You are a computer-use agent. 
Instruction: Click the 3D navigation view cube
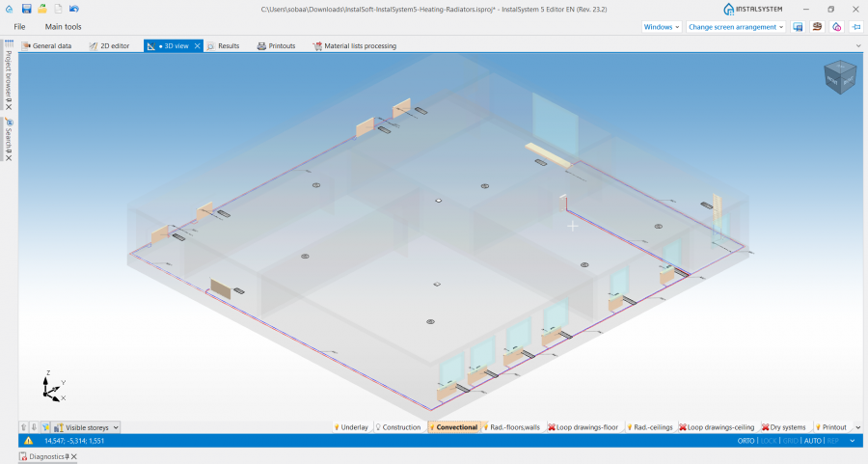pos(837,78)
